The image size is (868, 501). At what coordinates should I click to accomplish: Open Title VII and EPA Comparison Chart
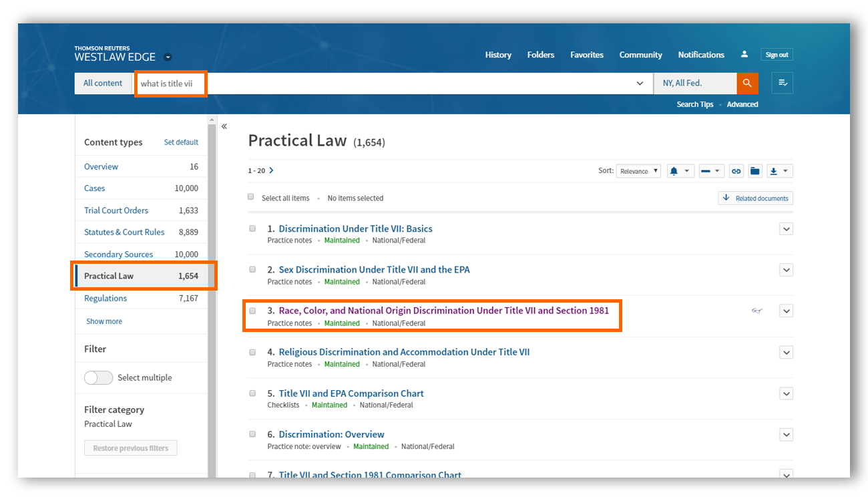(x=351, y=393)
